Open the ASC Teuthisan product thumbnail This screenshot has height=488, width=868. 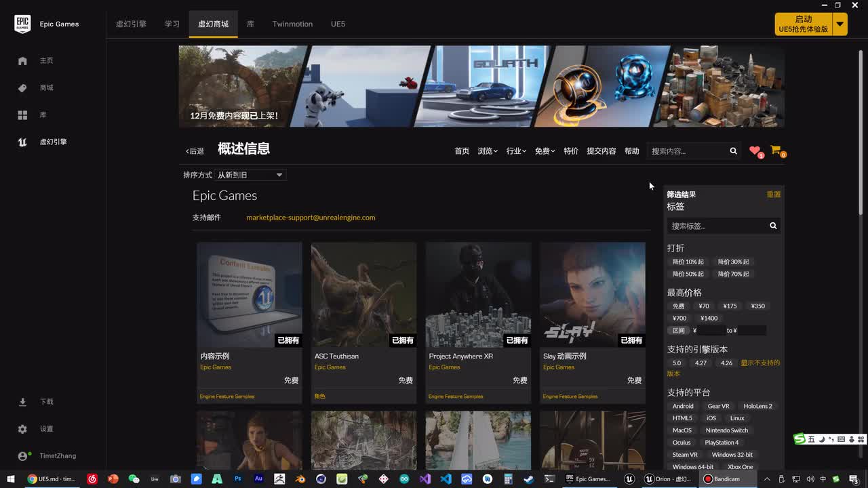pos(363,295)
